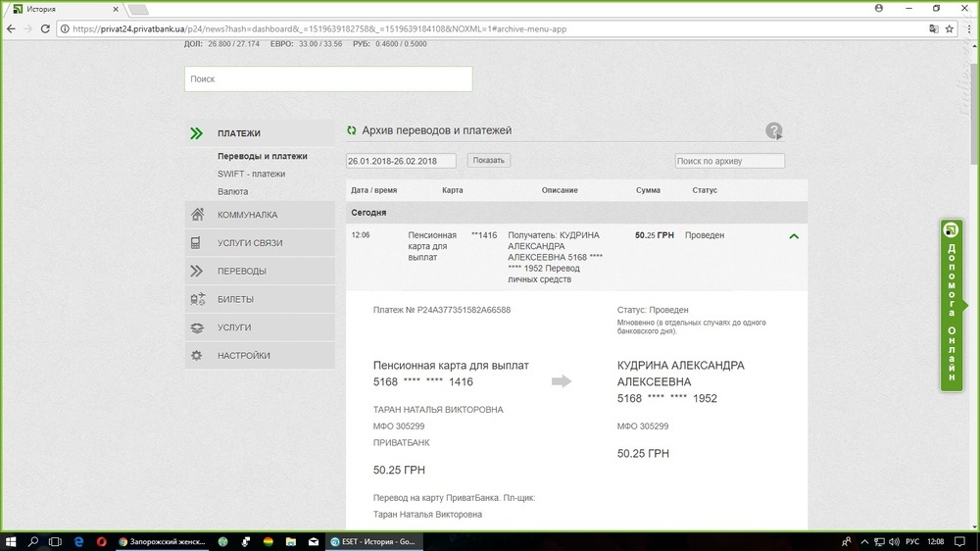Click the volume speaker icon in system tray
The width and height of the screenshot is (980, 551).
[895, 541]
